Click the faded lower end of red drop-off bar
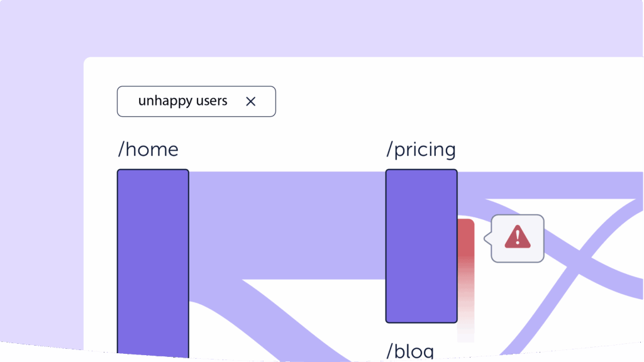The width and height of the screenshot is (644, 362). tap(466, 320)
